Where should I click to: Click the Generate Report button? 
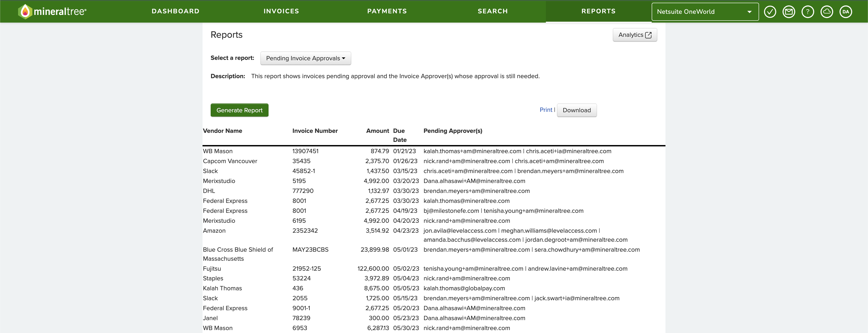coord(240,110)
